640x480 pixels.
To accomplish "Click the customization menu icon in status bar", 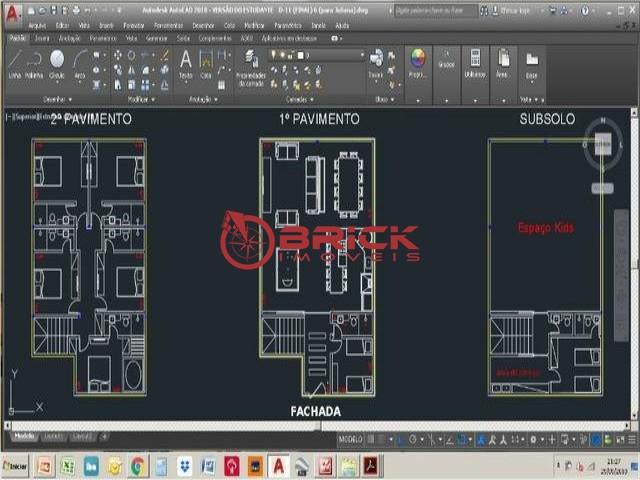I will [632, 440].
